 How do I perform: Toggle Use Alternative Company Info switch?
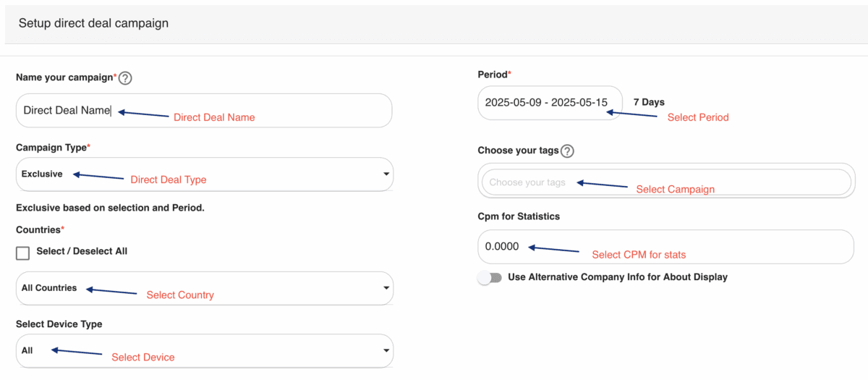pyautogui.click(x=490, y=277)
